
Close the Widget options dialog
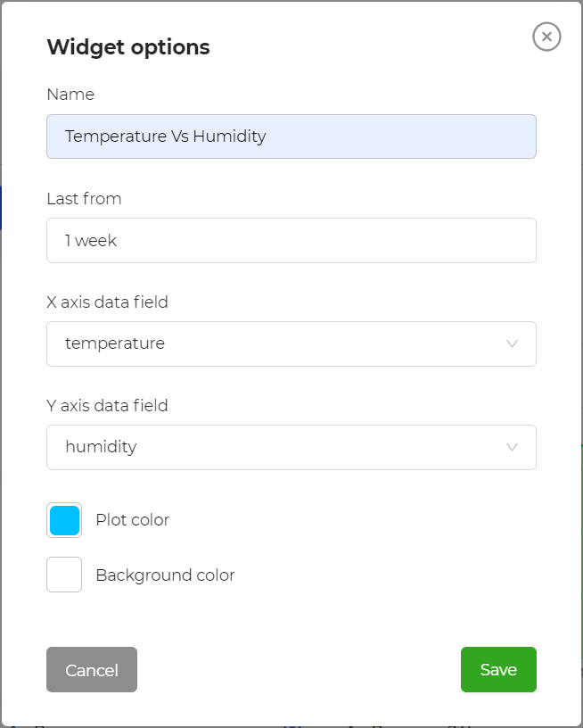click(x=546, y=37)
